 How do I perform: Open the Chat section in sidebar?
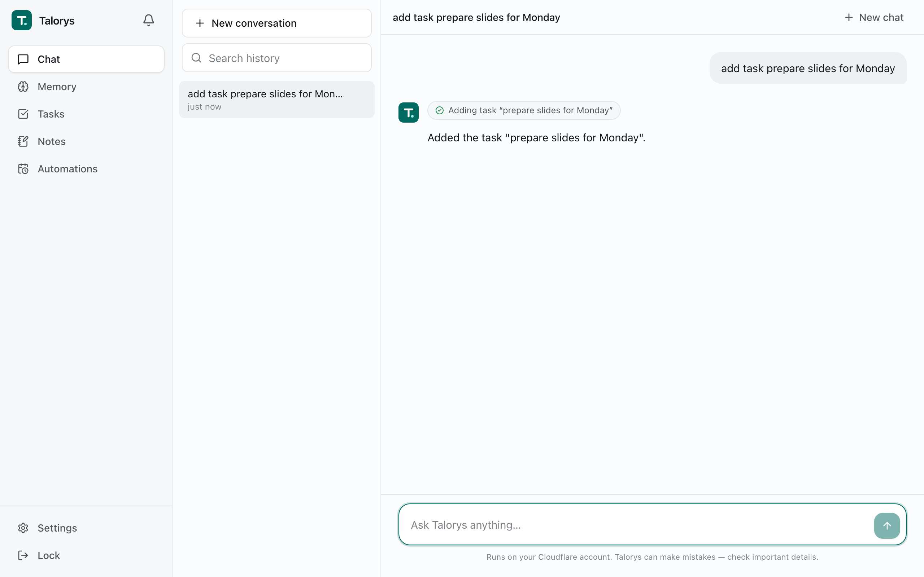86,59
